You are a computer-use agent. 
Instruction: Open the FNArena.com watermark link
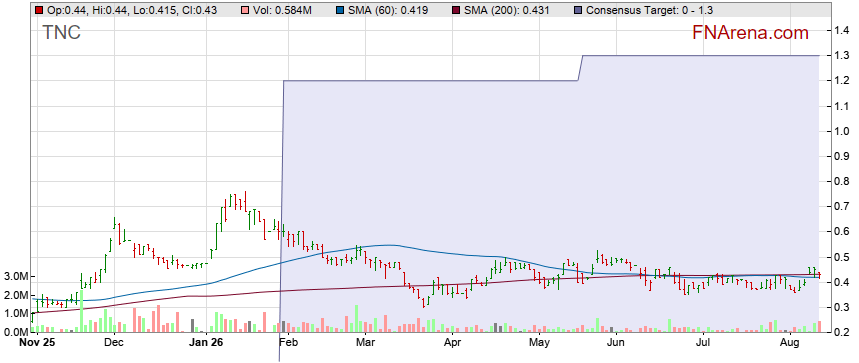tap(750, 33)
